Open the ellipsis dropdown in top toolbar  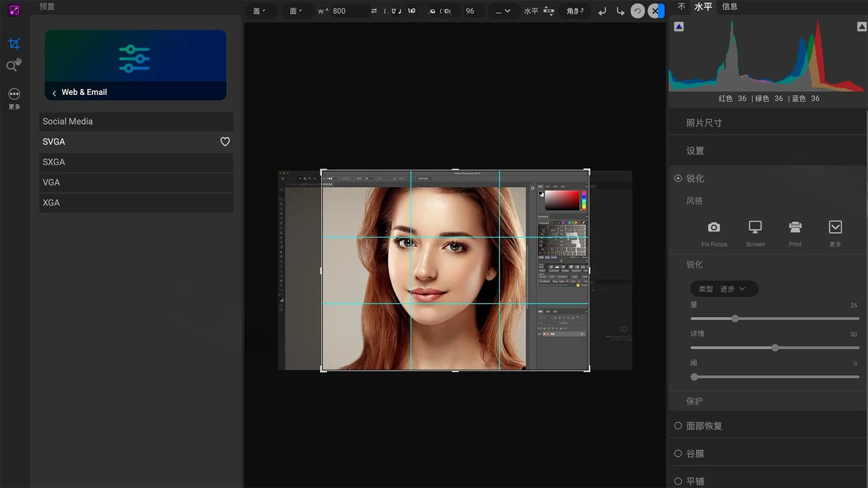pyautogui.click(x=502, y=11)
